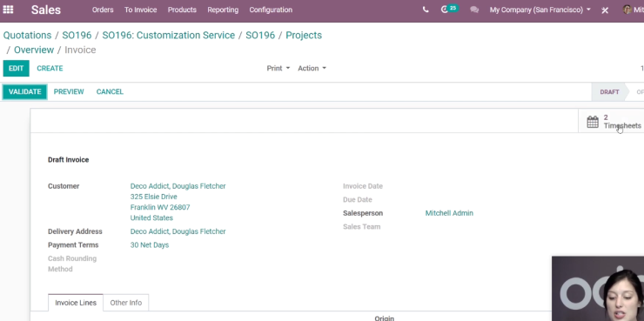Click the phone call icon

pos(426,10)
